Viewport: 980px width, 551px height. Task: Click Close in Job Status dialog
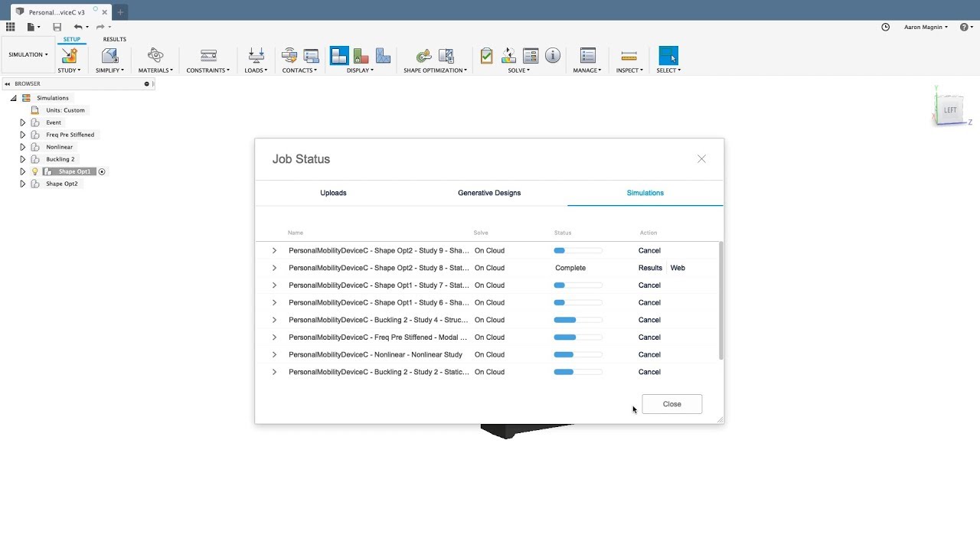tap(672, 404)
